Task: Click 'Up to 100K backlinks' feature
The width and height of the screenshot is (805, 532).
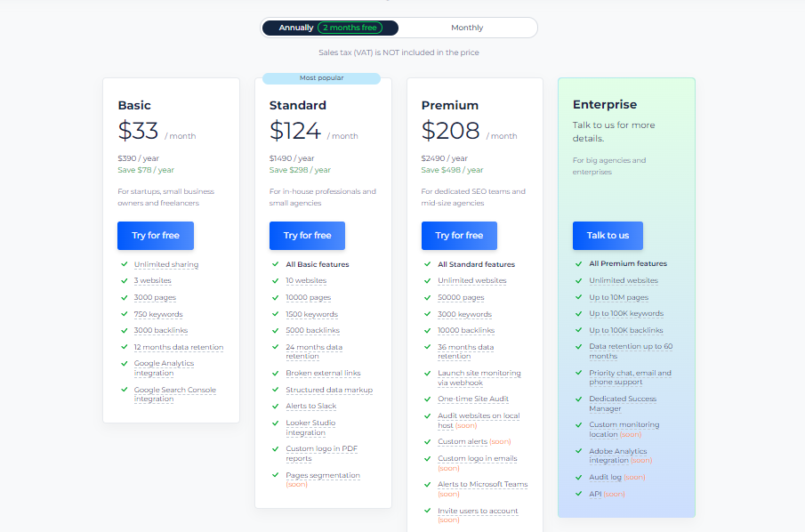Action: [x=626, y=330]
